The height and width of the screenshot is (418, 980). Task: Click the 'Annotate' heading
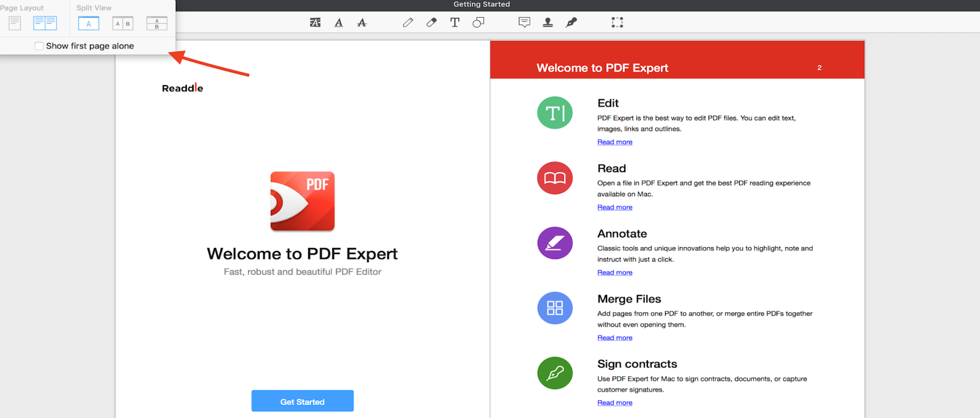pyautogui.click(x=622, y=234)
